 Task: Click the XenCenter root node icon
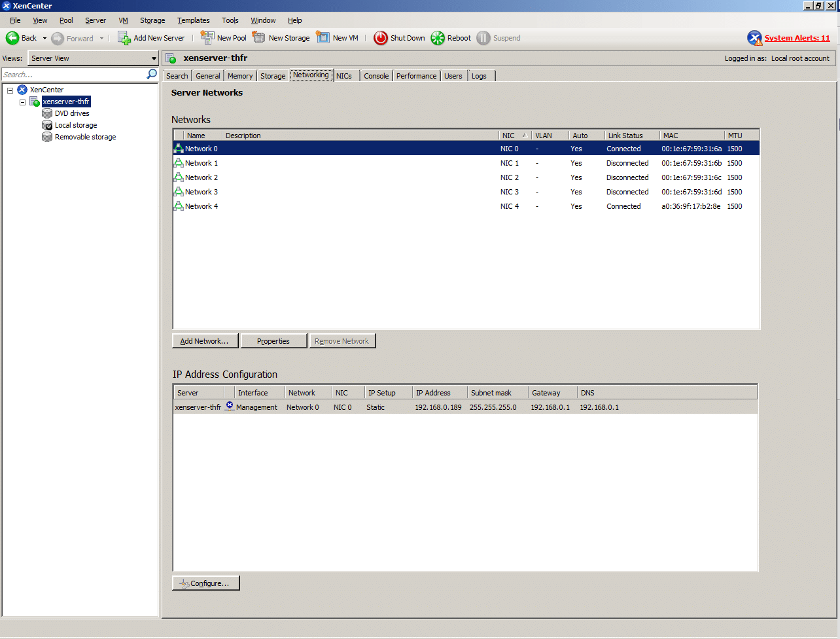22,90
